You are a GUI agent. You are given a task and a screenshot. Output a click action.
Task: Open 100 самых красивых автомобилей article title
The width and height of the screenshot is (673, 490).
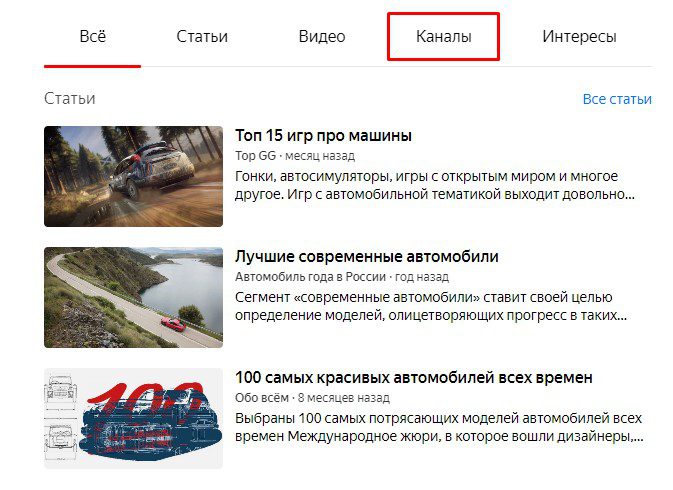point(414,378)
